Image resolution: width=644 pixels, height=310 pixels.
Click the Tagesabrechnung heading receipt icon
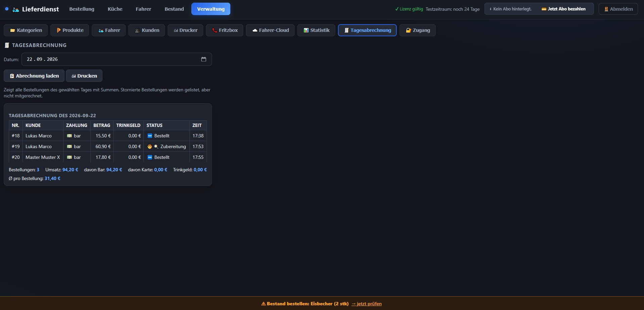(7, 45)
